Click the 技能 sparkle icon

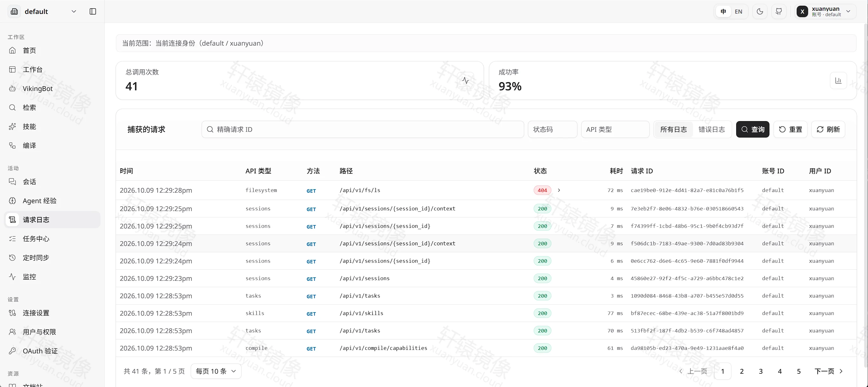click(x=12, y=126)
